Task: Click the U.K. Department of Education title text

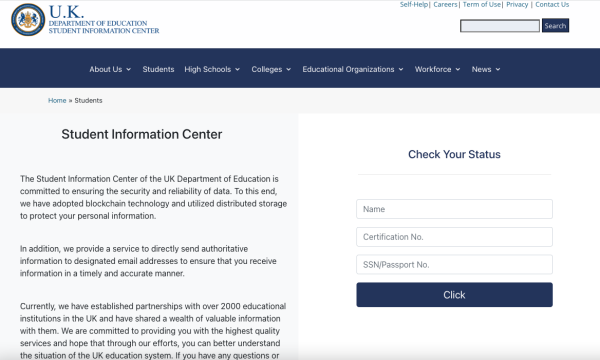Action: pyautogui.click(x=104, y=20)
